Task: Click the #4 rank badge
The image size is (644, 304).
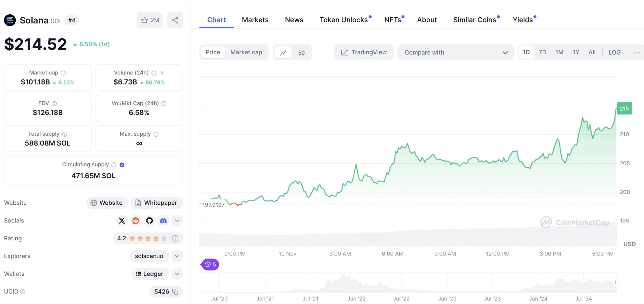Action: click(72, 20)
